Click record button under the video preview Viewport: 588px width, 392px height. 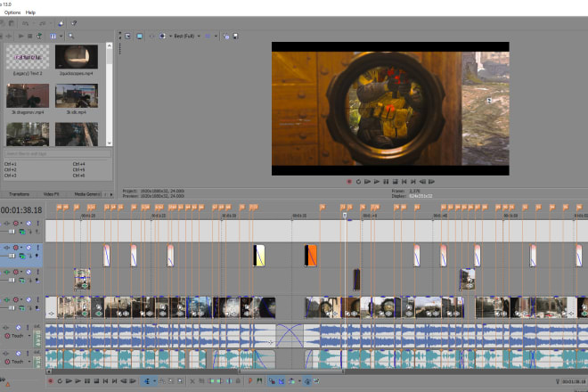(349, 182)
